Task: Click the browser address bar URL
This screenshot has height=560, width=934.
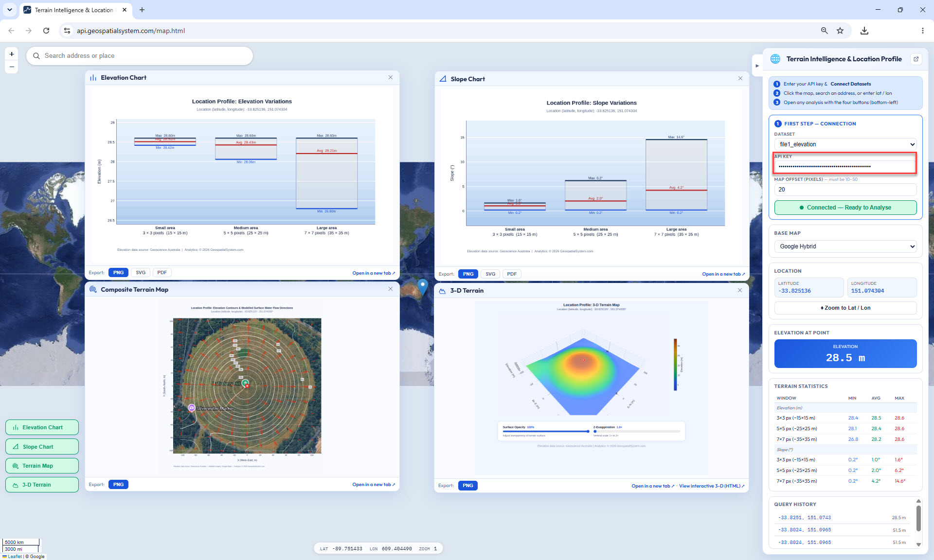Action: [131, 31]
